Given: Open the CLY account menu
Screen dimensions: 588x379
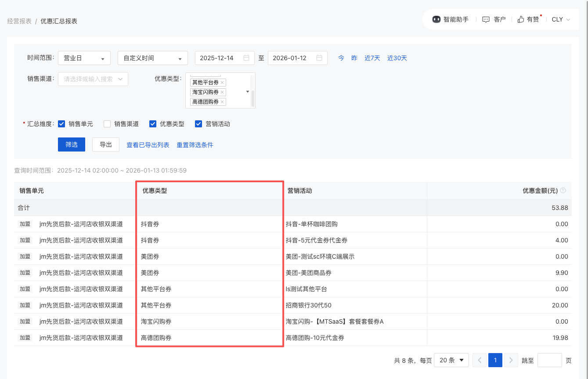Looking at the screenshot, I should pos(561,19).
